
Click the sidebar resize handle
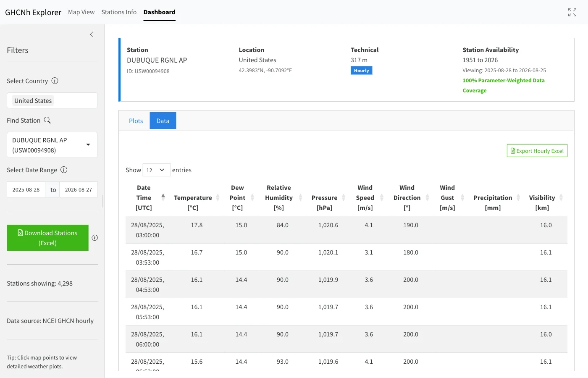coord(102,201)
